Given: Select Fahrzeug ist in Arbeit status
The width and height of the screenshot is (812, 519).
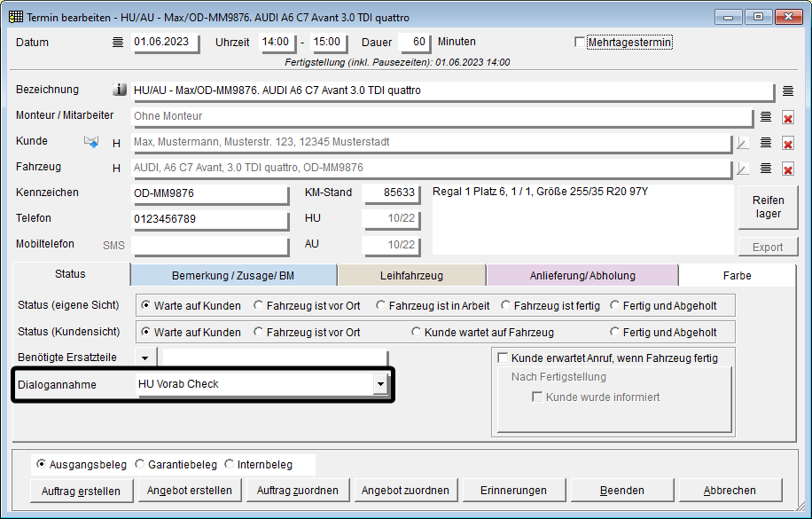Looking at the screenshot, I should pyautogui.click(x=380, y=305).
